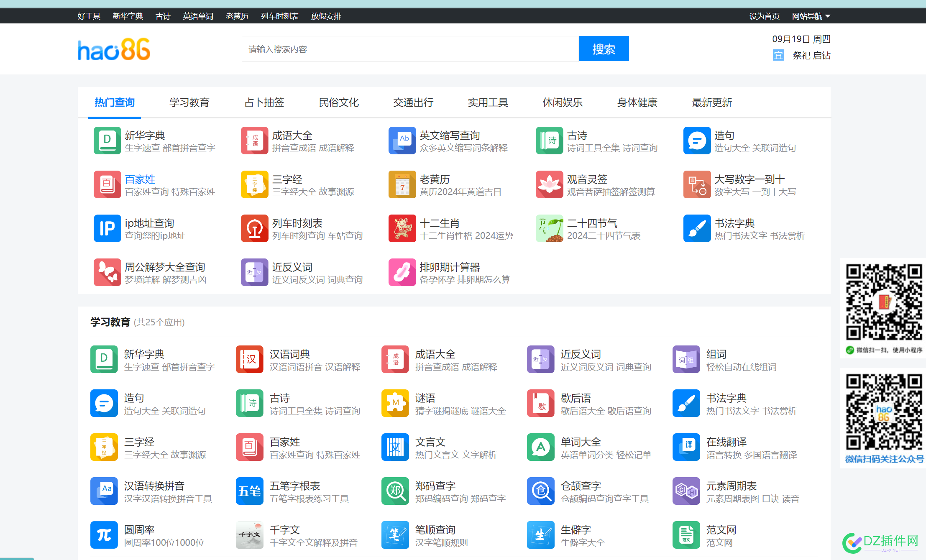Expand the 网站导航 dropdown
926x560 pixels.
811,16
